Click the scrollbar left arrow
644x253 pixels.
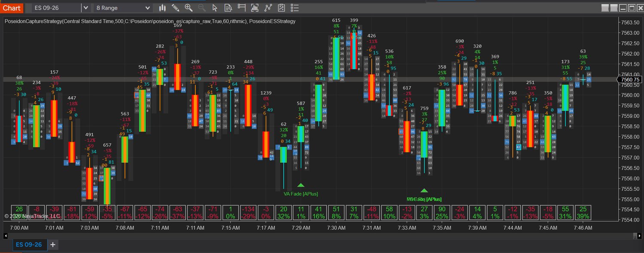point(5,235)
